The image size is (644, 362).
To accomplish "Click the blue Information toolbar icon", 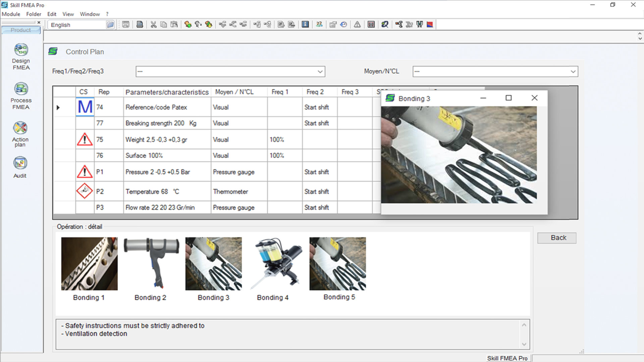I will [x=305, y=24].
